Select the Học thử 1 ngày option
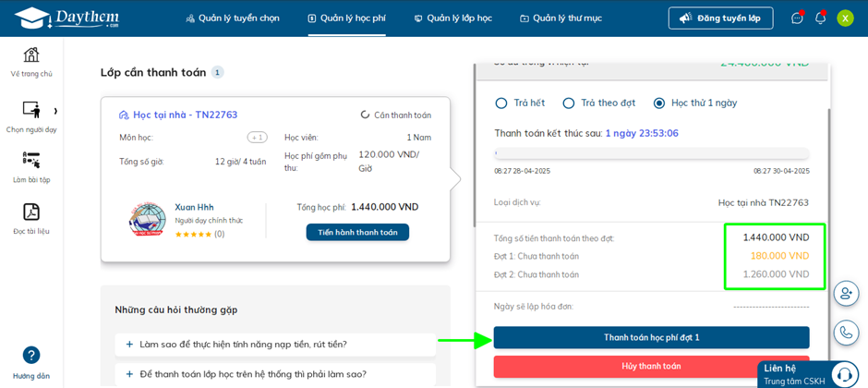 pos(659,103)
